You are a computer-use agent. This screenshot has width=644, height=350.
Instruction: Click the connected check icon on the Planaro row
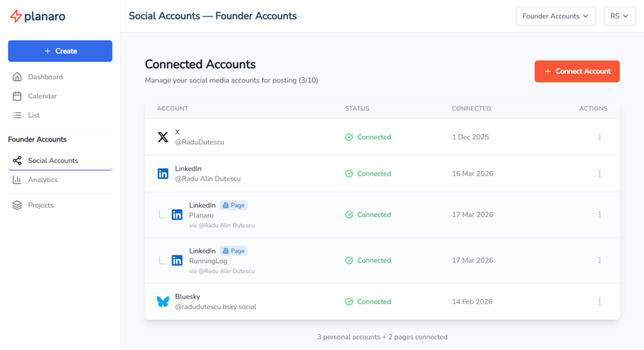pos(349,215)
